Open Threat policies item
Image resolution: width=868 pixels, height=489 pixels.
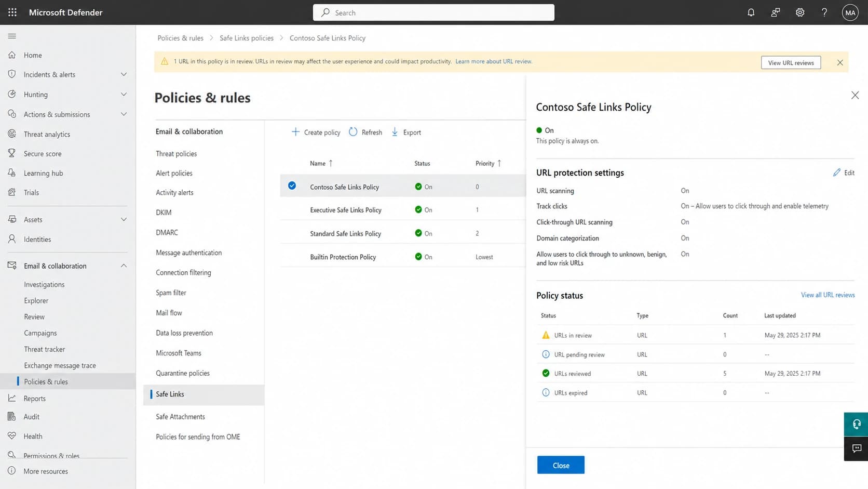point(176,154)
